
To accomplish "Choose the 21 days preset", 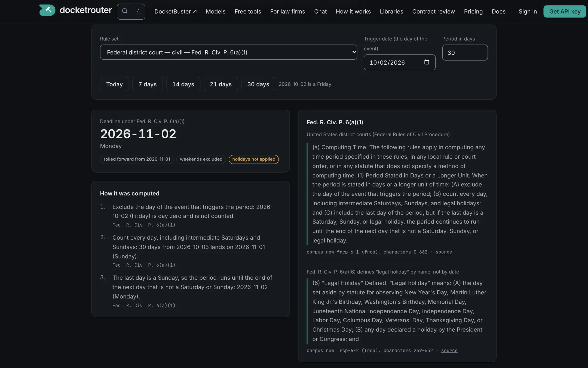I will [221, 84].
